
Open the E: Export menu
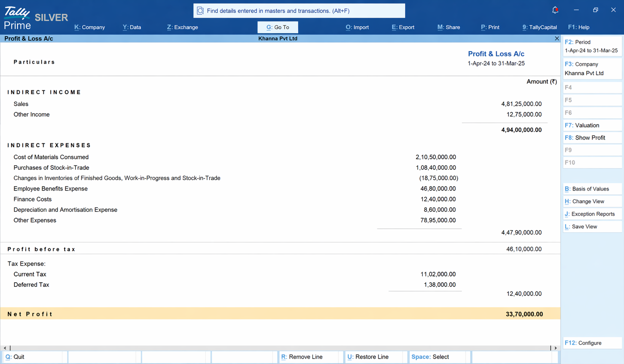pyautogui.click(x=403, y=27)
